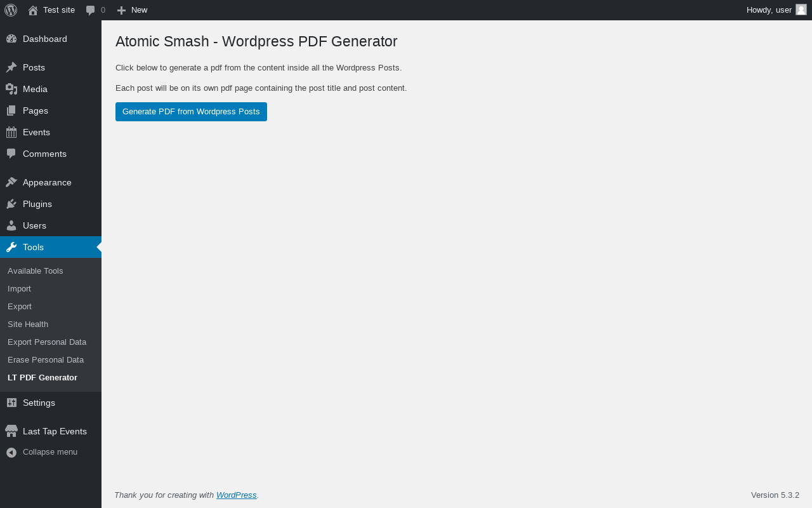Open Erase Personal Data submenu item
812x508 pixels.
pos(46,359)
